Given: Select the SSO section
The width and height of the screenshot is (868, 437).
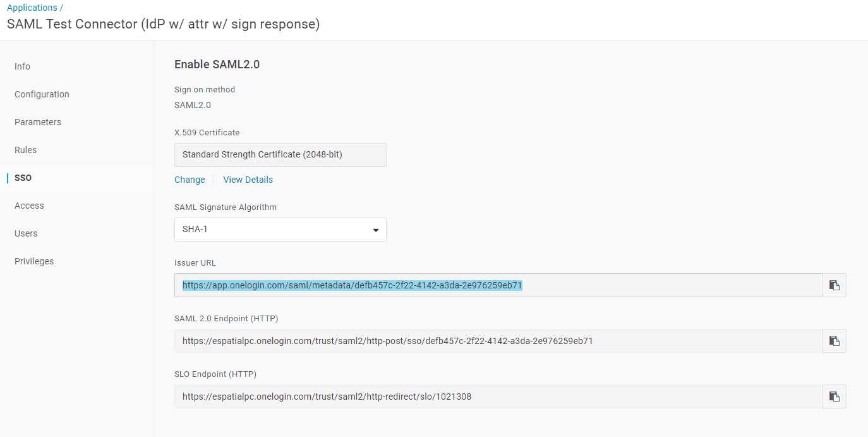Looking at the screenshot, I should pyautogui.click(x=23, y=178).
